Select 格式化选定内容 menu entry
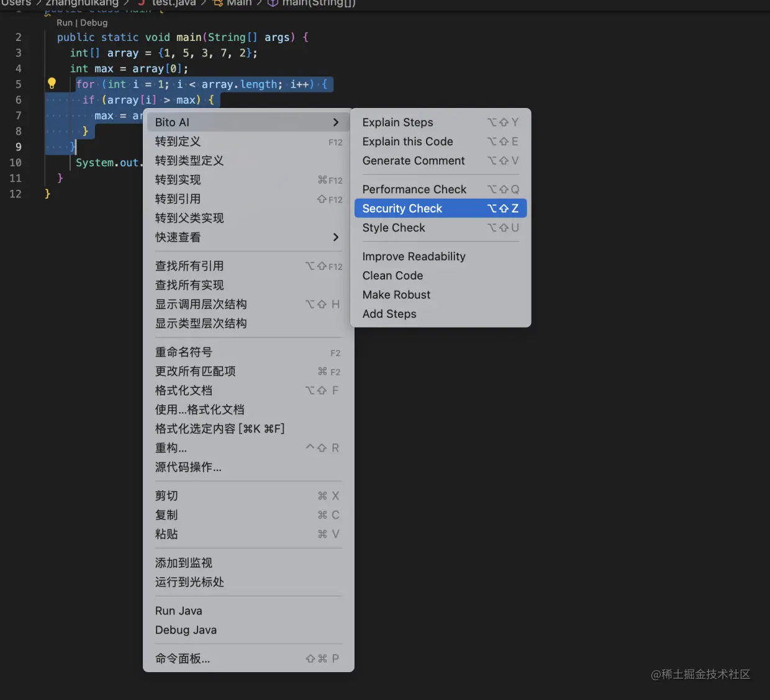The height and width of the screenshot is (700, 770). coord(248,429)
